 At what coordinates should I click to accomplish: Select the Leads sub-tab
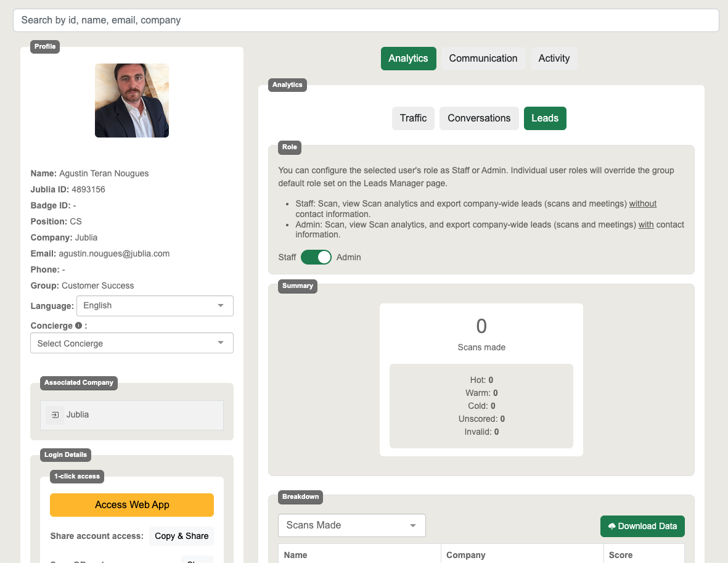[545, 118]
